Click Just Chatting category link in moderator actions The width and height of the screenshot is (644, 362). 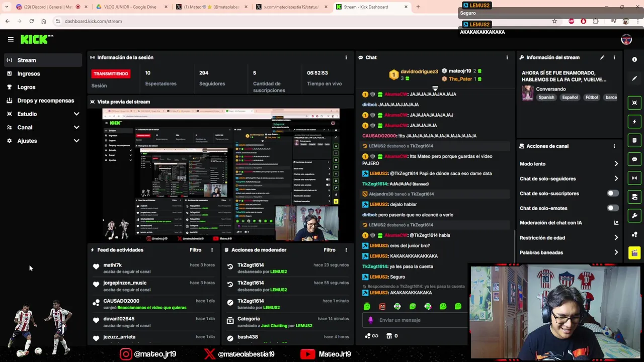tap(274, 326)
